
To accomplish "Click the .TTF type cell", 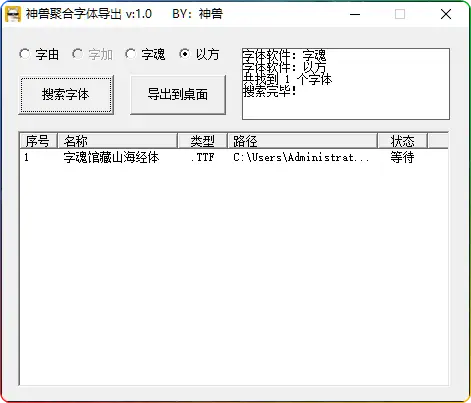I will click(202, 157).
